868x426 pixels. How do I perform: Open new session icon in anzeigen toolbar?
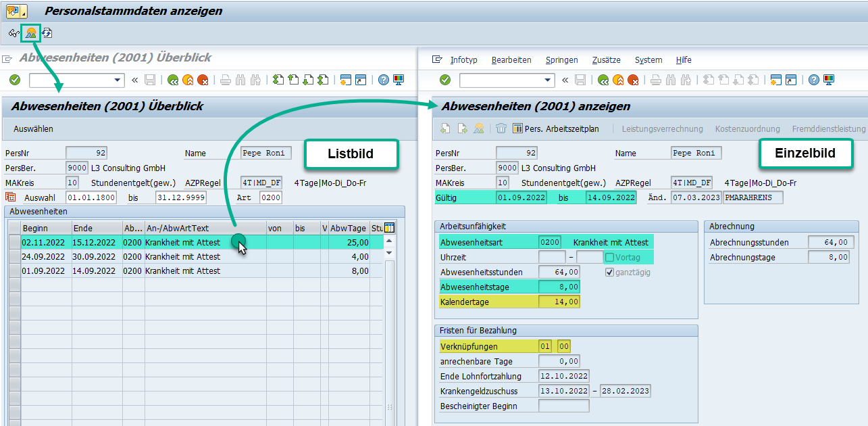click(776, 80)
